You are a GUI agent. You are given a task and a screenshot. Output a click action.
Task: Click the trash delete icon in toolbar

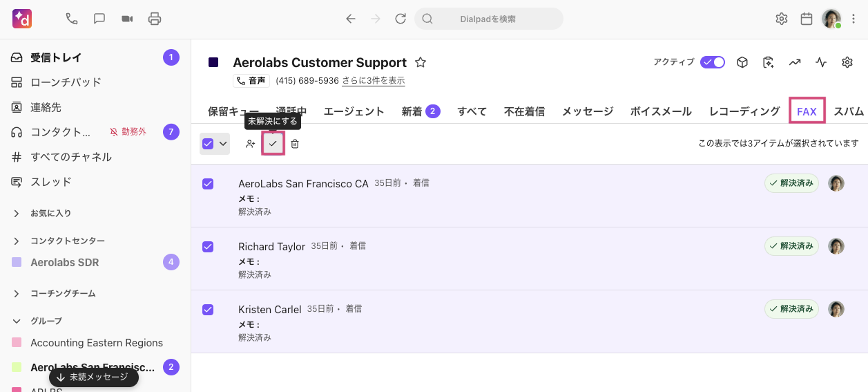coord(295,144)
